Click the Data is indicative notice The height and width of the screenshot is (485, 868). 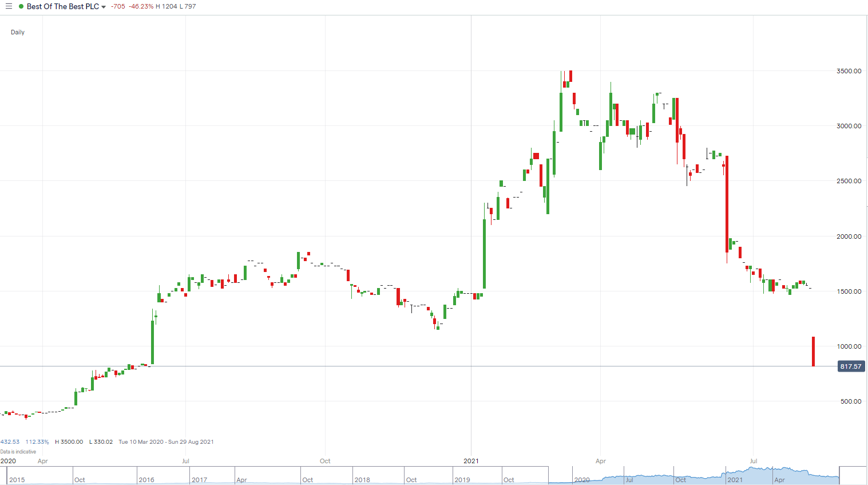coord(18,452)
